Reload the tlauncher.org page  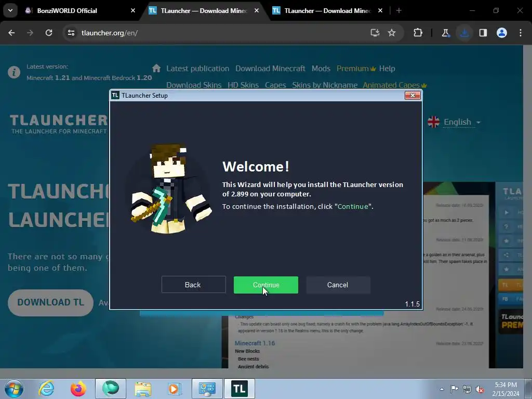coord(49,33)
